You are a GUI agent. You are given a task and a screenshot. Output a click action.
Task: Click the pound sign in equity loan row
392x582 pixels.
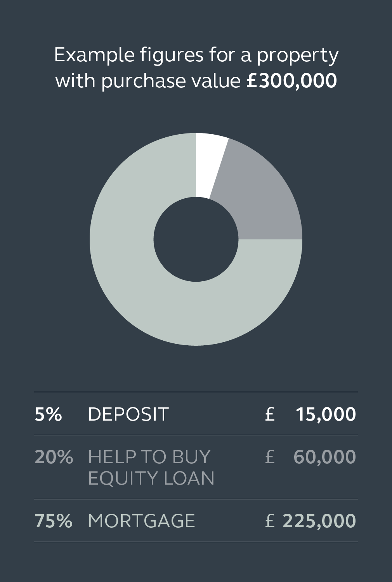pyautogui.click(x=270, y=457)
